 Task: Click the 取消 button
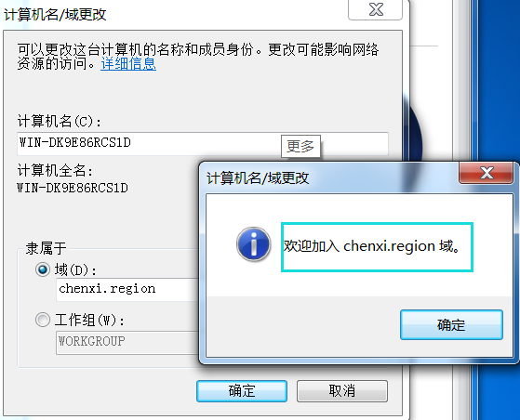pos(342,391)
